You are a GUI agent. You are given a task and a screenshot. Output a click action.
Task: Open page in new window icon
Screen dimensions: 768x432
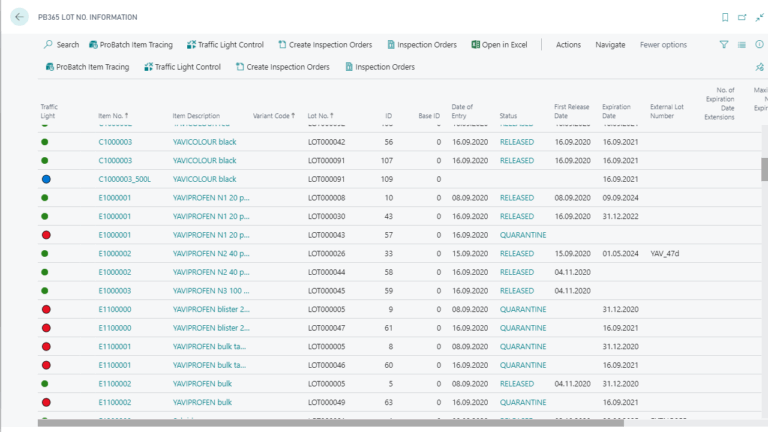click(742, 17)
